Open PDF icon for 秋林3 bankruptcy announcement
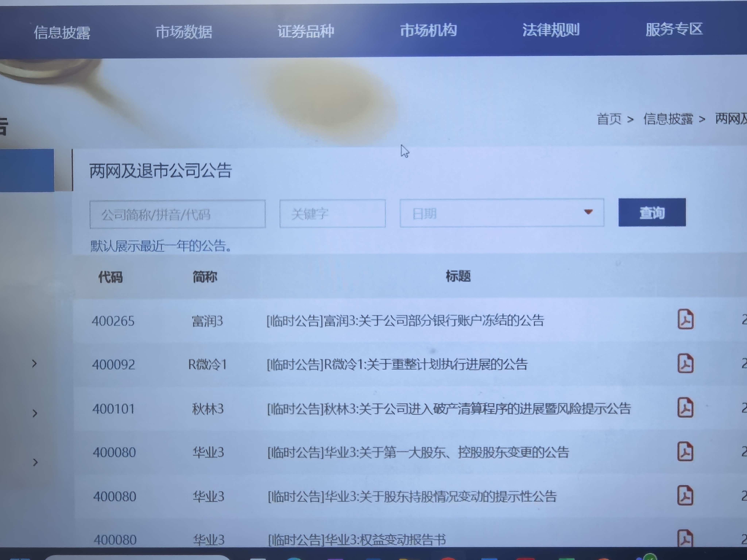This screenshot has height=560, width=747. [685, 407]
